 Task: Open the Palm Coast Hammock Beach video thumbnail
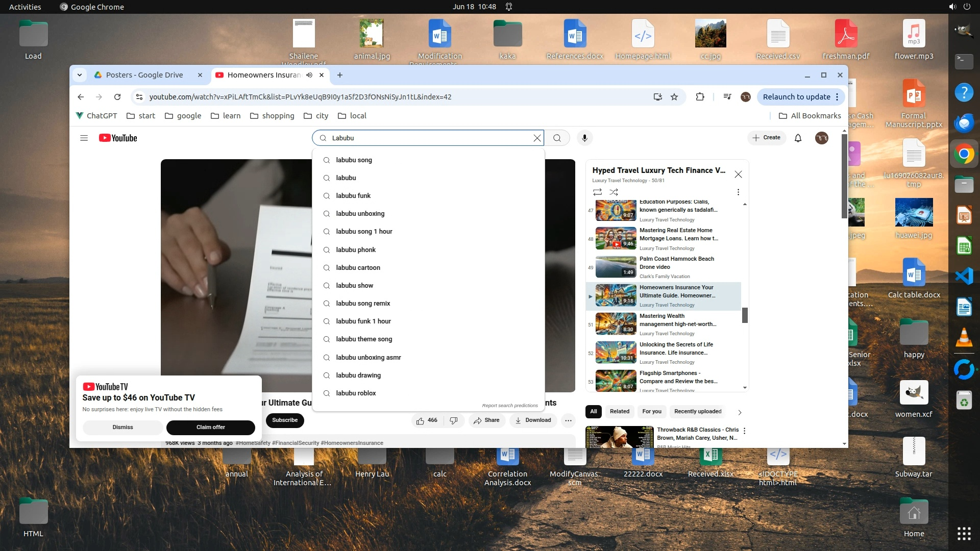[616, 267]
